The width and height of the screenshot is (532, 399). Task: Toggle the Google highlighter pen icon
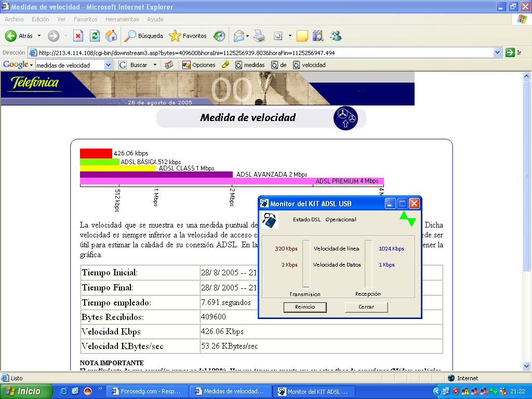coord(225,65)
